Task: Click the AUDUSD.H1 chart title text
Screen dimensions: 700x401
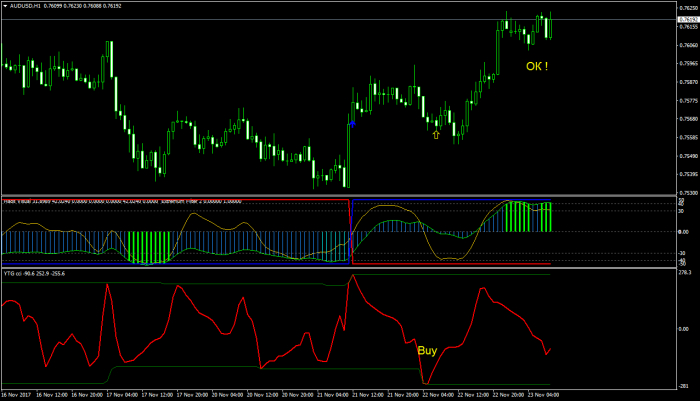Action: [x=25, y=6]
